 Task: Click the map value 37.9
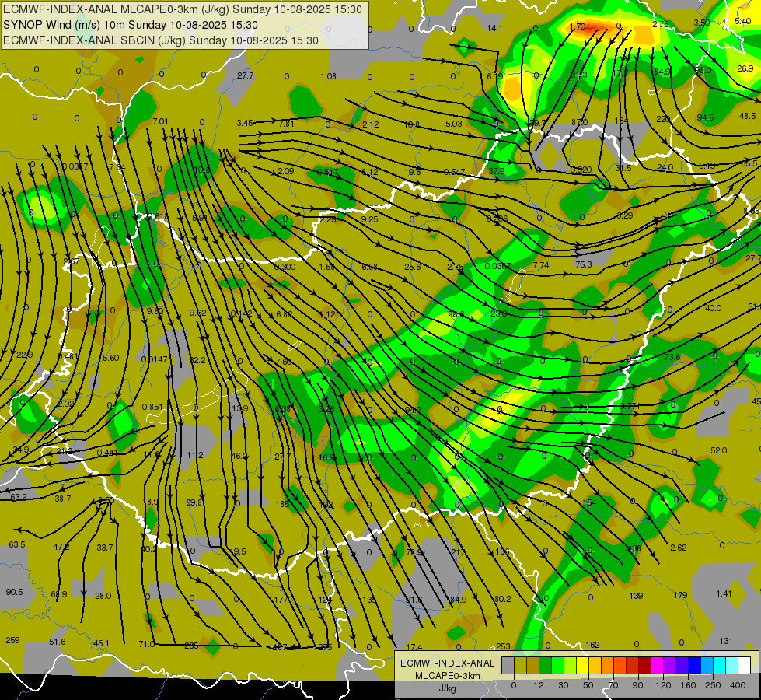(497, 171)
